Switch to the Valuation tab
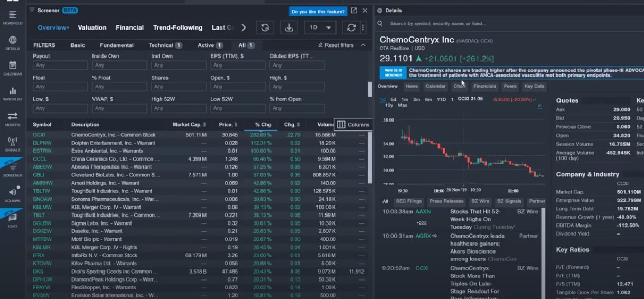 point(92,27)
